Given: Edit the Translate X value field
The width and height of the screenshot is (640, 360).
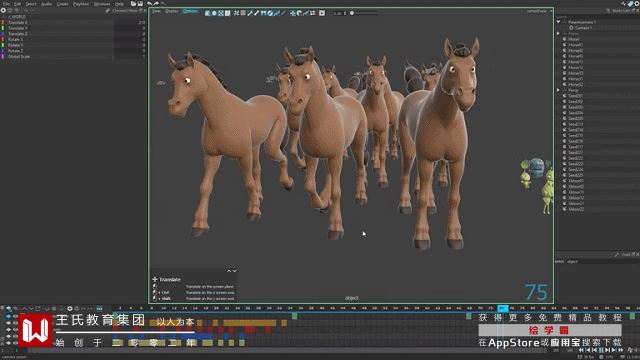Looking at the screenshot, I should 130,22.
